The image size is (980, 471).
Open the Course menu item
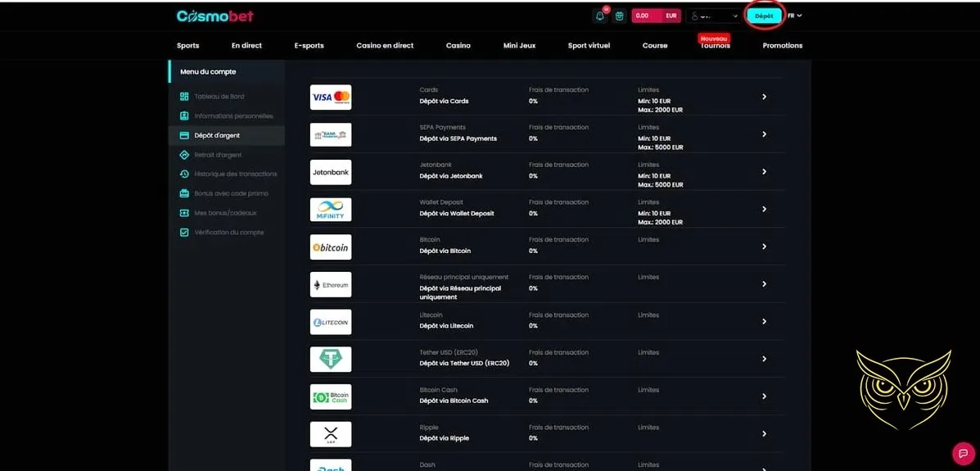655,46
